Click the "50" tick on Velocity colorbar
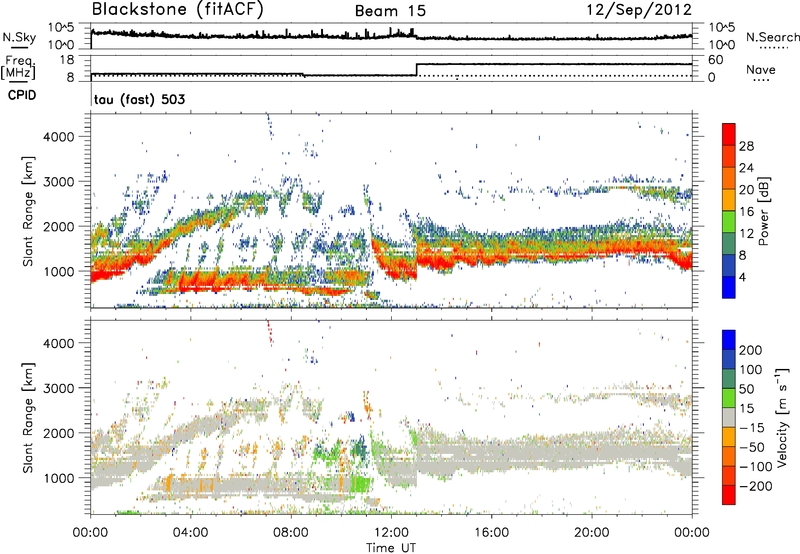 (746, 389)
